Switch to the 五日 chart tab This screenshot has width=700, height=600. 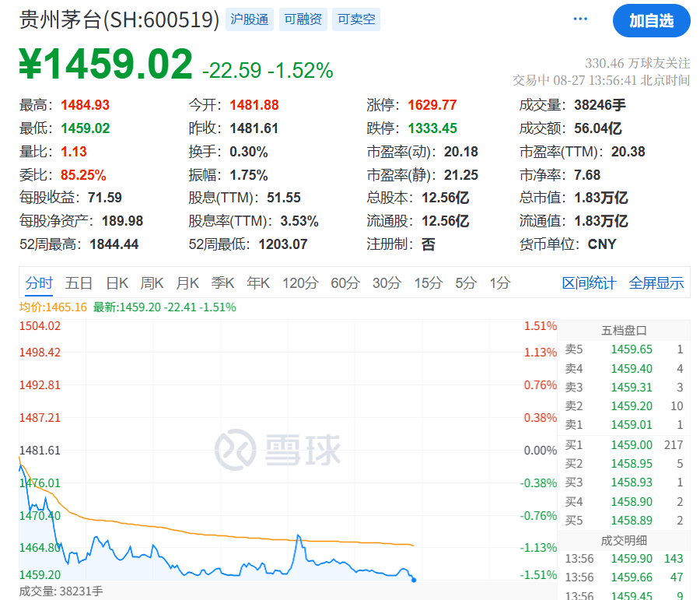(x=79, y=282)
